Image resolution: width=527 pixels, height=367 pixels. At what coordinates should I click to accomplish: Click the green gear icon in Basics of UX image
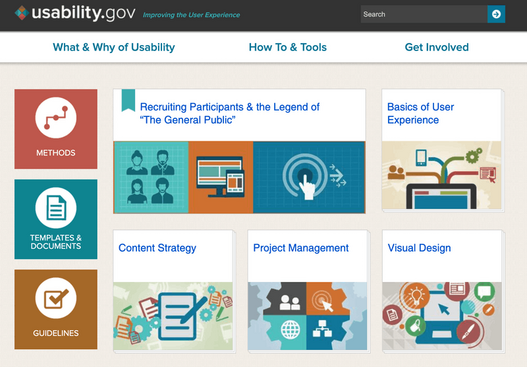(472, 156)
